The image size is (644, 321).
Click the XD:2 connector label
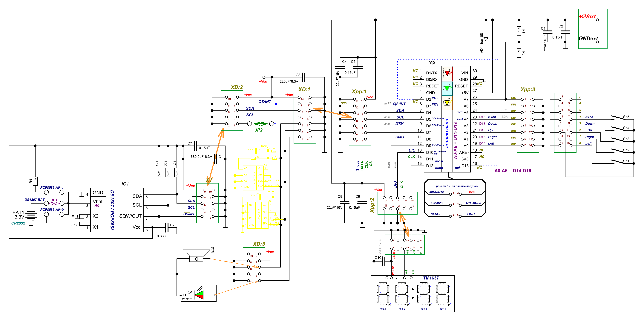click(237, 87)
